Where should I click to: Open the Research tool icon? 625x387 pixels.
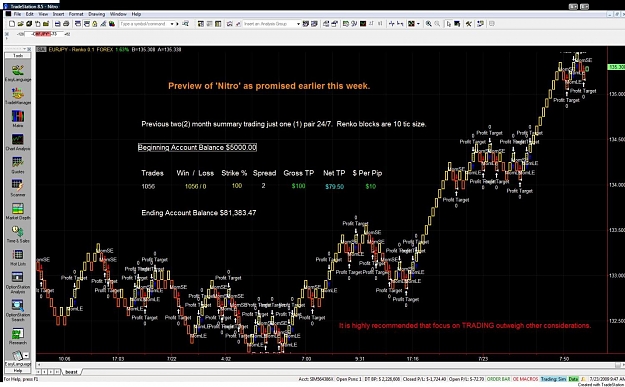click(18, 336)
